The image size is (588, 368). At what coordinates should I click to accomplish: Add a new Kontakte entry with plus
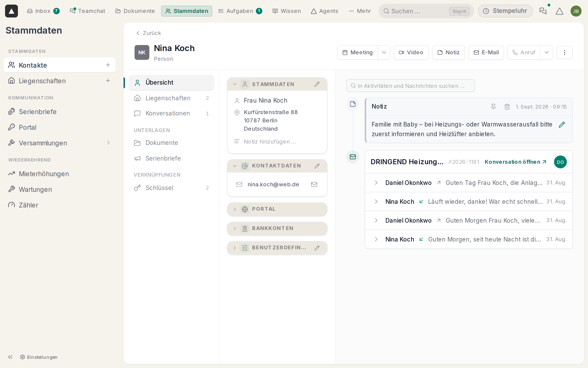(x=108, y=65)
